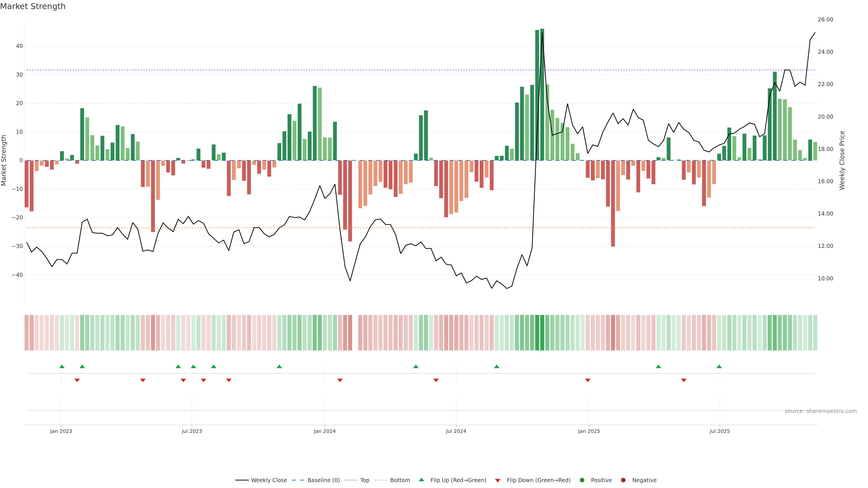Click the red flip-down triangle at Jan 2025
Image resolution: width=868 pixels, height=488 pixels.
tap(588, 380)
